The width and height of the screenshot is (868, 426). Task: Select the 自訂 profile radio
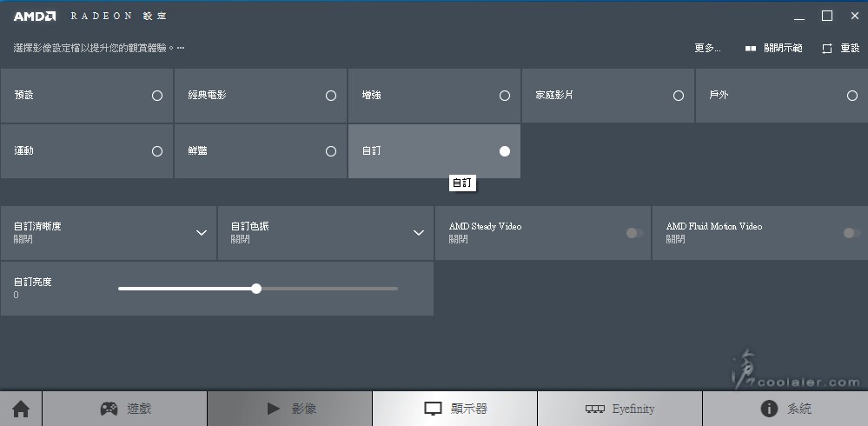pos(505,151)
